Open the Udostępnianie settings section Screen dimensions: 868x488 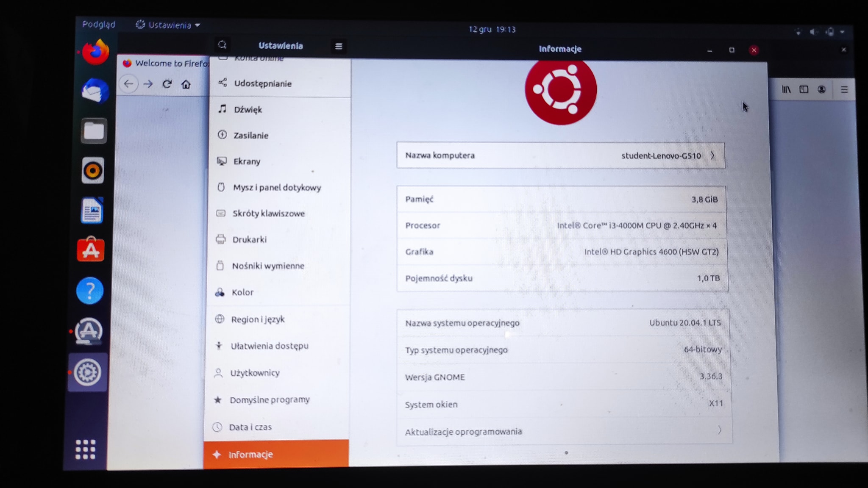coord(280,83)
